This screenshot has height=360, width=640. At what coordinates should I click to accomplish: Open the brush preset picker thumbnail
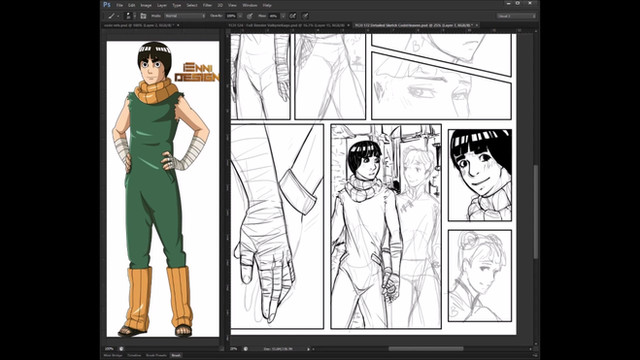tap(128, 16)
